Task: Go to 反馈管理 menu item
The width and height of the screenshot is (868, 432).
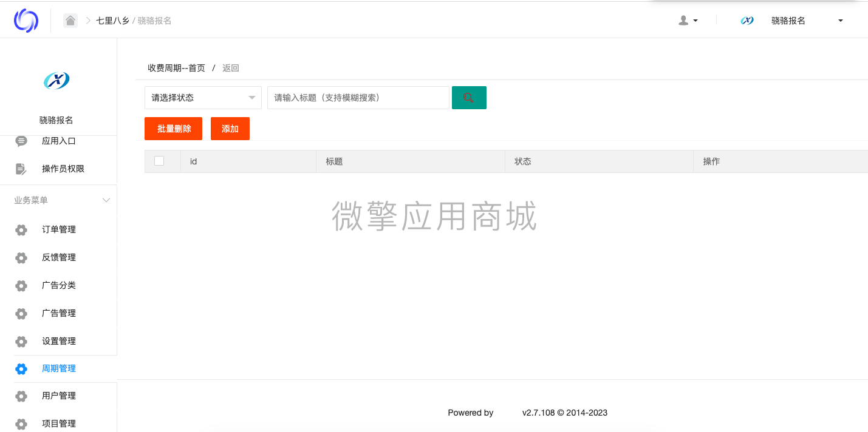Action: [x=59, y=257]
